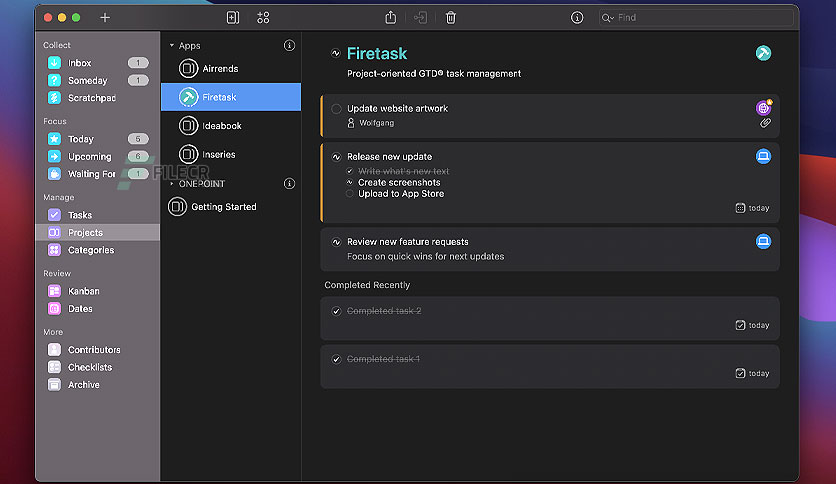The width and height of the screenshot is (836, 484).
Task: Click the Firetask project title
Action: pyautogui.click(x=377, y=53)
